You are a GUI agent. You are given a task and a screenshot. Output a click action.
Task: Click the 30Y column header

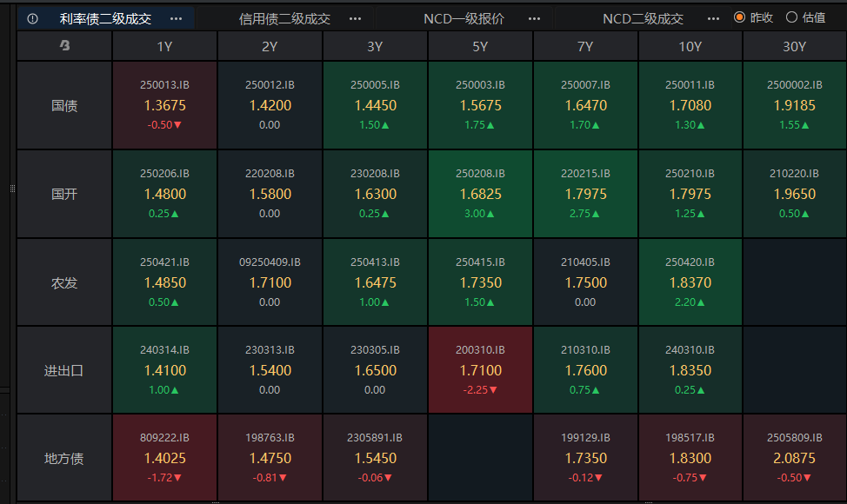pyautogui.click(x=794, y=47)
